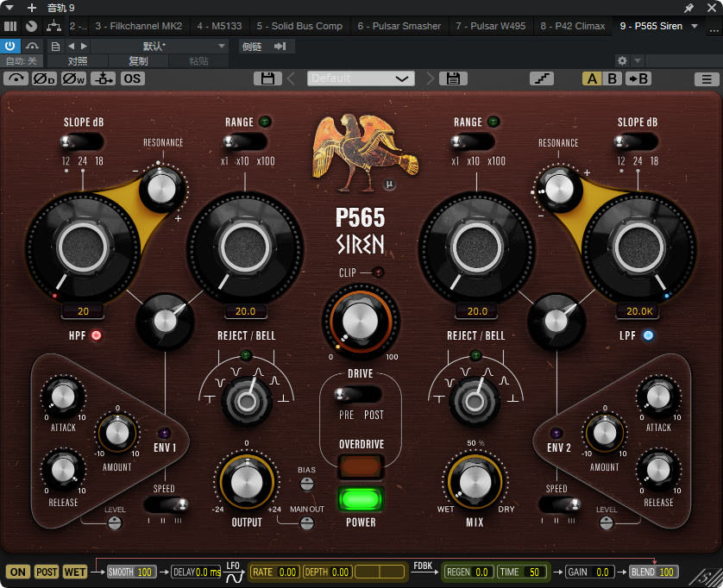Click the 复制 copy button
This screenshot has height=588, width=723.
tap(138, 61)
